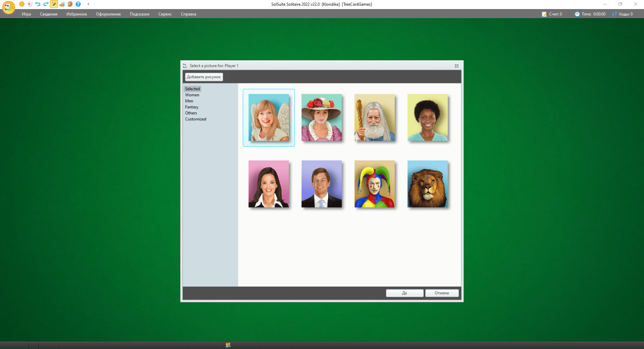Click the blue undo arrow icon
Screen dimensions: 644x349
[x=38, y=4]
